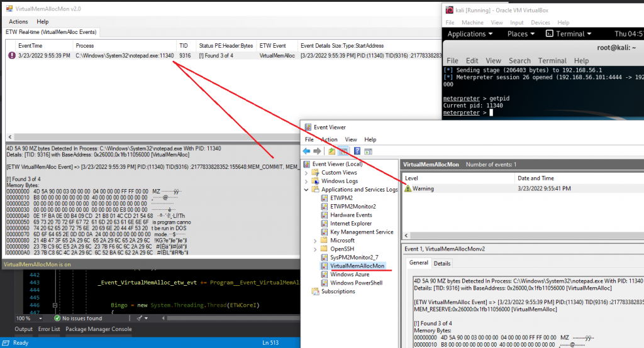The height and width of the screenshot is (348, 644).
Task: Click the code editor horizontal scrollbar left arrow
Action: pyautogui.click(x=163, y=318)
